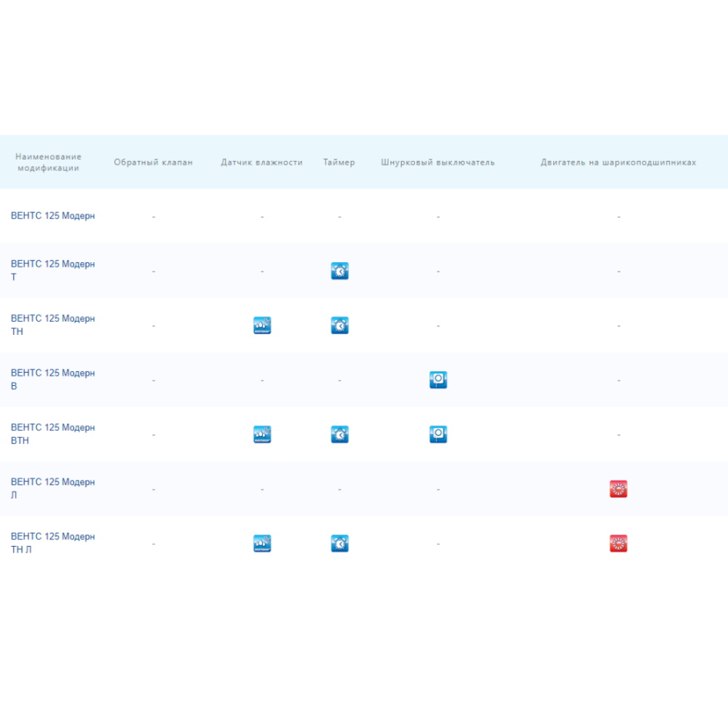Image resolution: width=728 pixels, height=728 pixels.
Task: Open the ВЕНТС 125 Модерн ТН Л link
Action: 52,543
